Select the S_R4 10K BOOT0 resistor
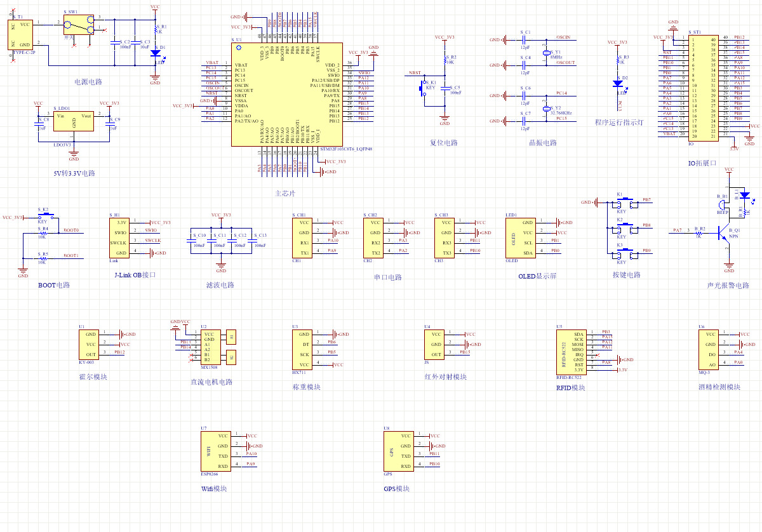Screen dimensions: 762x532 tap(43, 232)
